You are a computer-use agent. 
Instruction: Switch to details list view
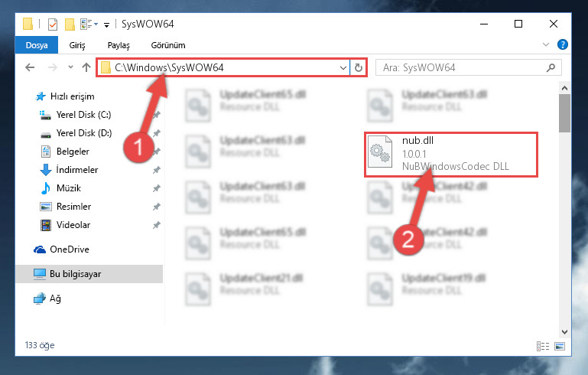click(543, 346)
